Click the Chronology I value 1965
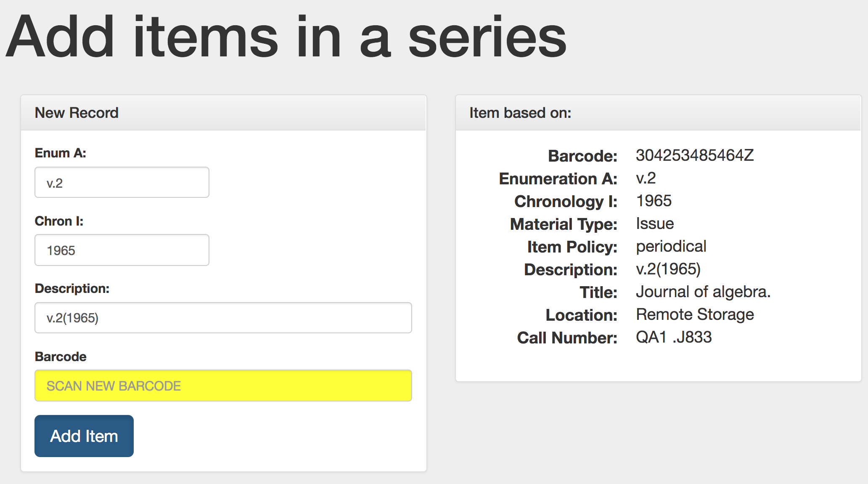This screenshot has width=868, height=484. click(x=654, y=201)
